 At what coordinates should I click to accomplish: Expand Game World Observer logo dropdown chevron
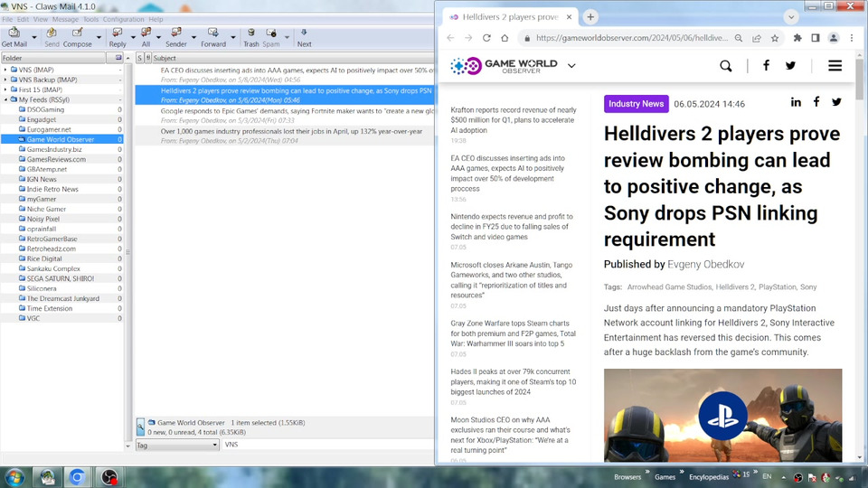pyautogui.click(x=571, y=66)
